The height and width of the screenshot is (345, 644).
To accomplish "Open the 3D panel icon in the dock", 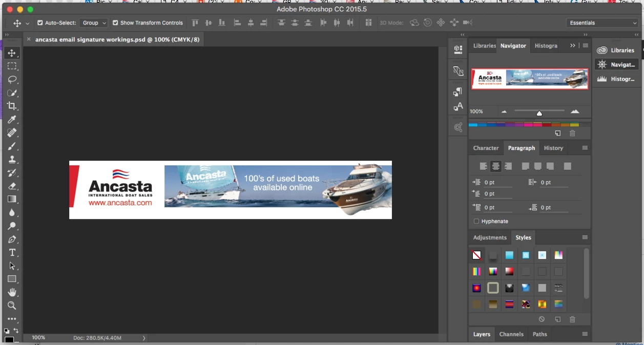I will [458, 50].
